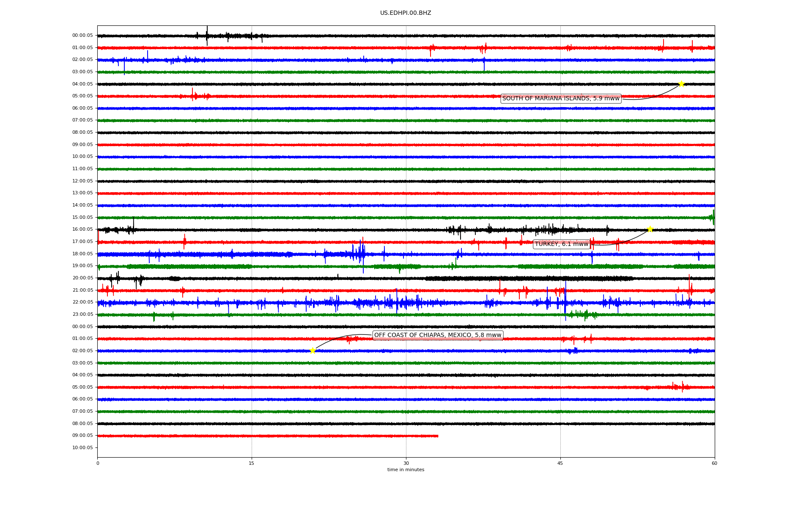Viewport: 812px width, 508px height.
Task: Click the 15 tick on the x-axis
Action: point(252,463)
